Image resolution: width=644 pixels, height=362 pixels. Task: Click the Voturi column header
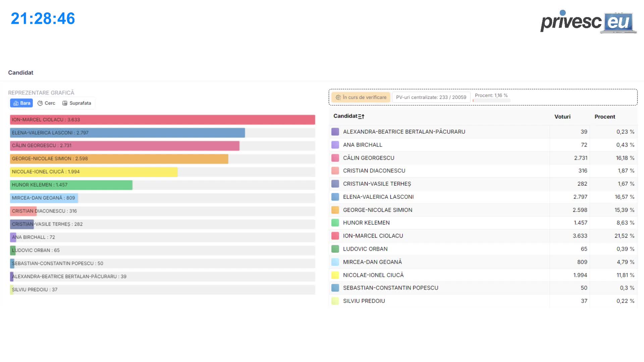[562, 117]
